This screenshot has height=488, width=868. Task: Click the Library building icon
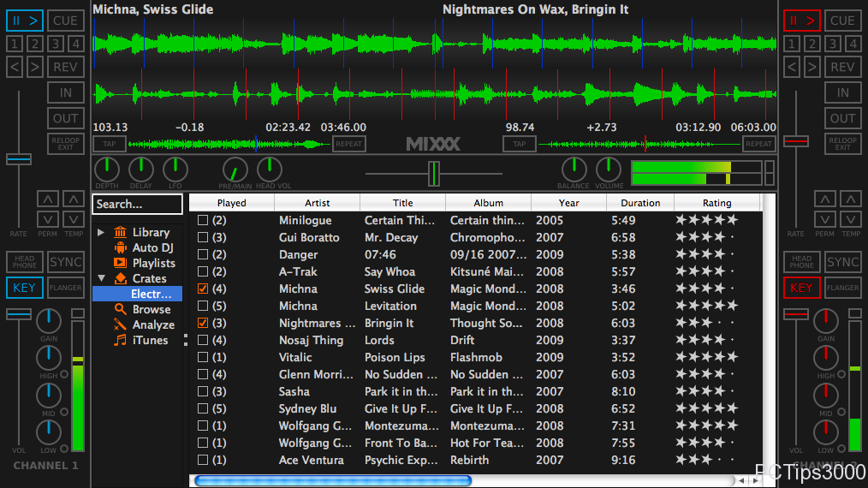point(120,232)
